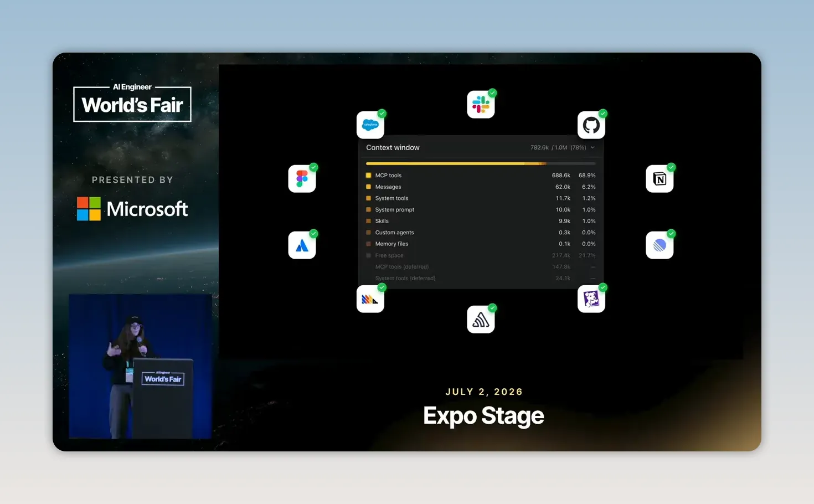
Task: Click the Slack app icon
Action: (481, 105)
